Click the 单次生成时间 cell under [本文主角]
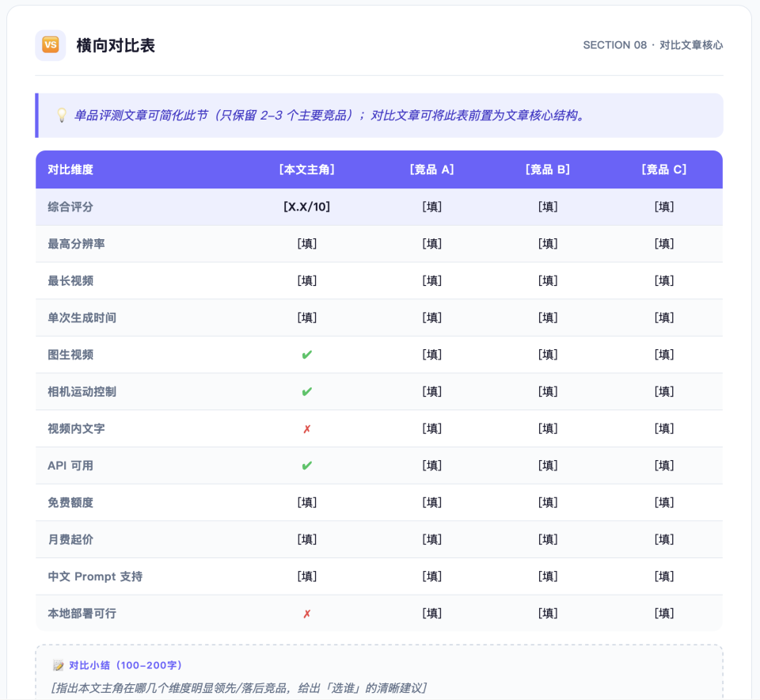 (x=307, y=318)
